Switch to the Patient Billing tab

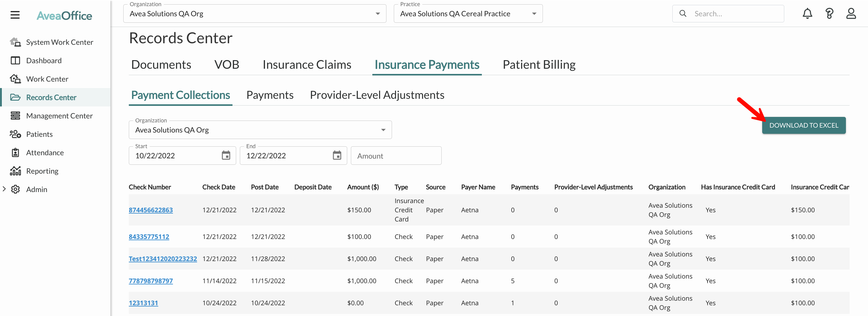pyautogui.click(x=539, y=64)
